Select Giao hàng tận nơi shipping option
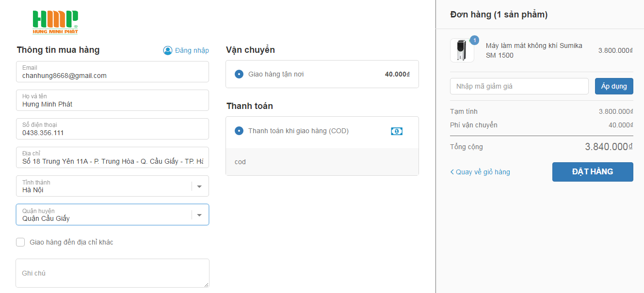This screenshot has width=644, height=293. (x=239, y=74)
